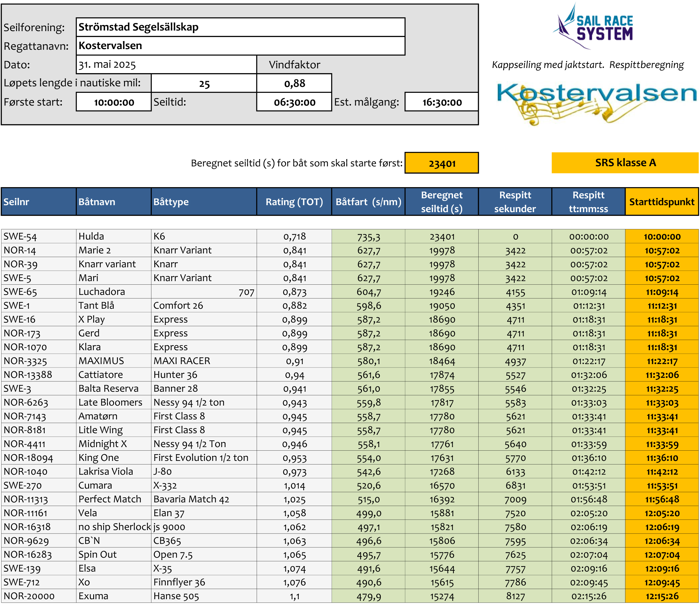Select the Vindfaktor value 0,88
Screen dimensions: 700x604
click(294, 83)
